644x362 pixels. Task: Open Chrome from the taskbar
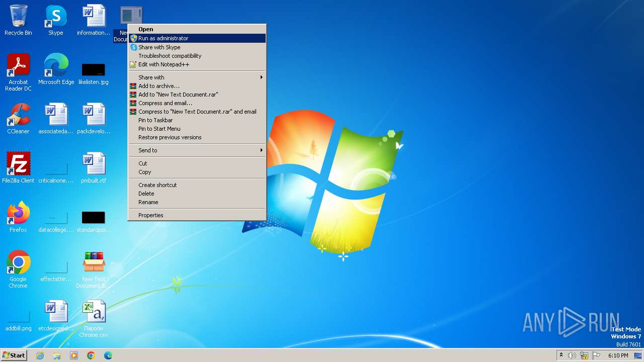(91, 355)
